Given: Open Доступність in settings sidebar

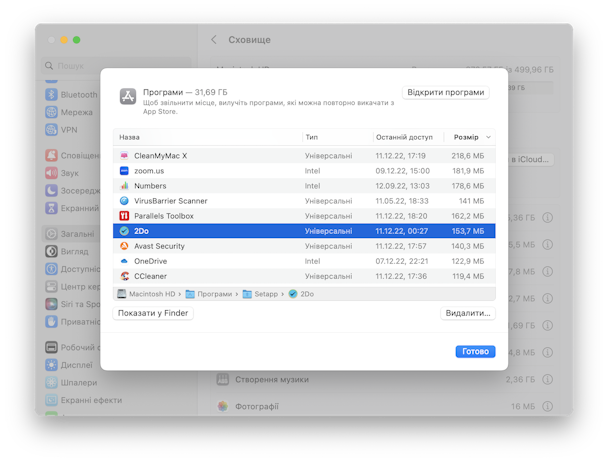Looking at the screenshot, I should click(x=72, y=269).
